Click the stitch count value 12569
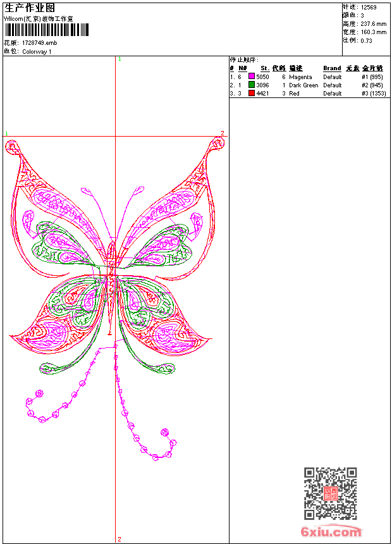Viewport: 392px width, 544px height. [369, 8]
